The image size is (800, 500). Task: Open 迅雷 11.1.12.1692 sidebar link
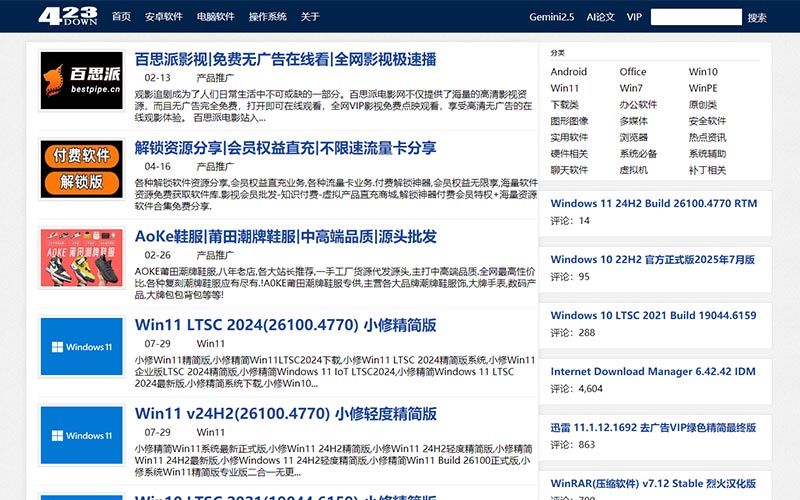(653, 428)
